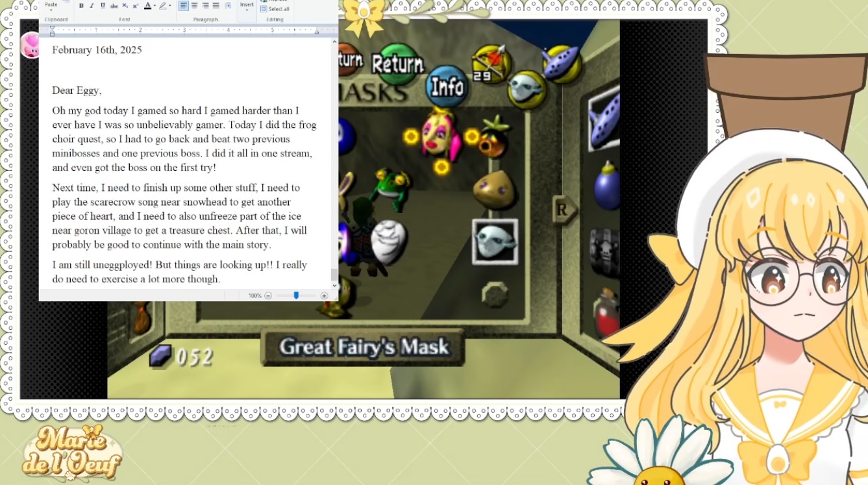Click the R arrow to next page
The height and width of the screenshot is (485, 868).
pyautogui.click(x=564, y=210)
